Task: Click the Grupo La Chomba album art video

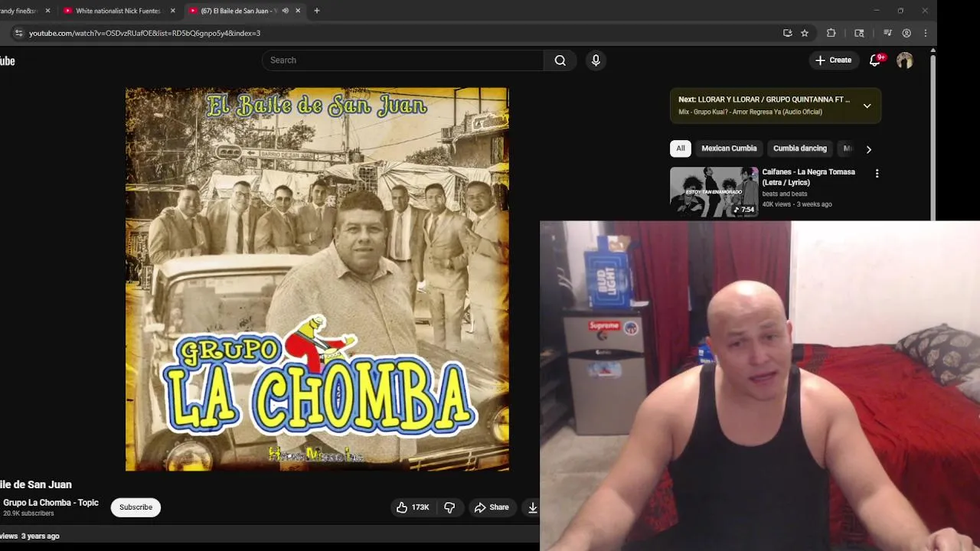Action: [x=317, y=279]
